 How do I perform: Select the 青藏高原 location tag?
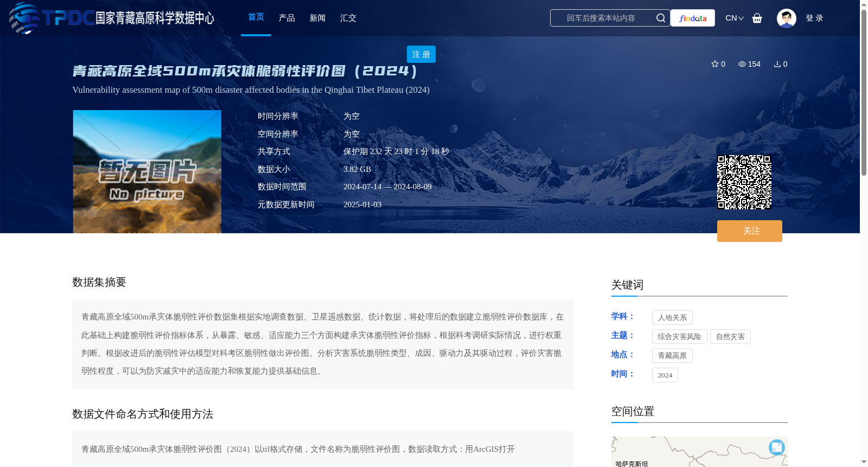pyautogui.click(x=672, y=355)
